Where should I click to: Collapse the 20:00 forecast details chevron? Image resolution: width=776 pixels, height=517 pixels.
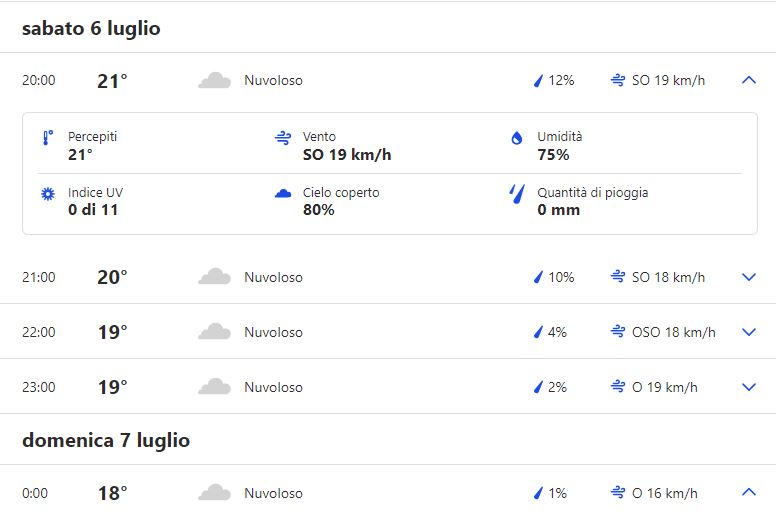749,80
